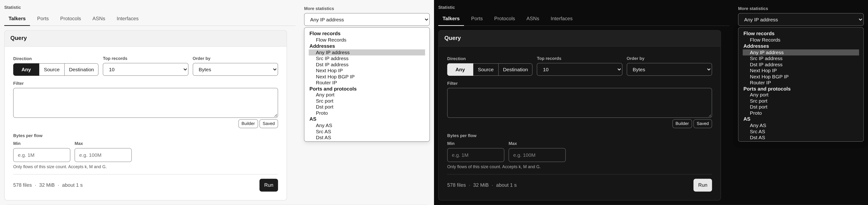Open More statistics dropdown in dark panel
Screen dimensions: 868x205
pos(801,19)
